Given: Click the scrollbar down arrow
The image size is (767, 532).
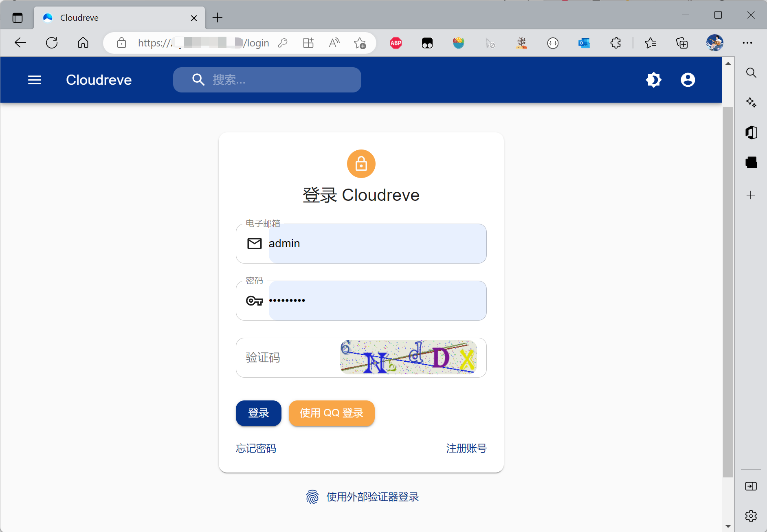Looking at the screenshot, I should 728,526.
